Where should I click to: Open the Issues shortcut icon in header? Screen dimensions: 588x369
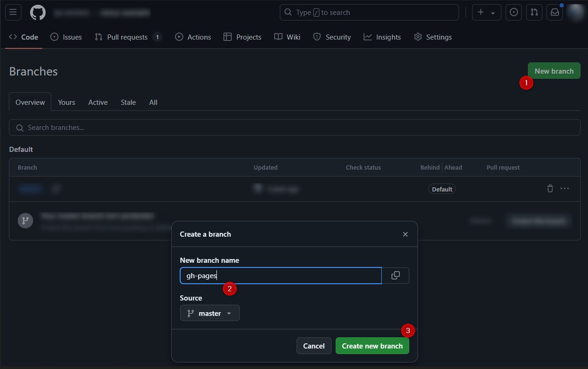coord(514,13)
